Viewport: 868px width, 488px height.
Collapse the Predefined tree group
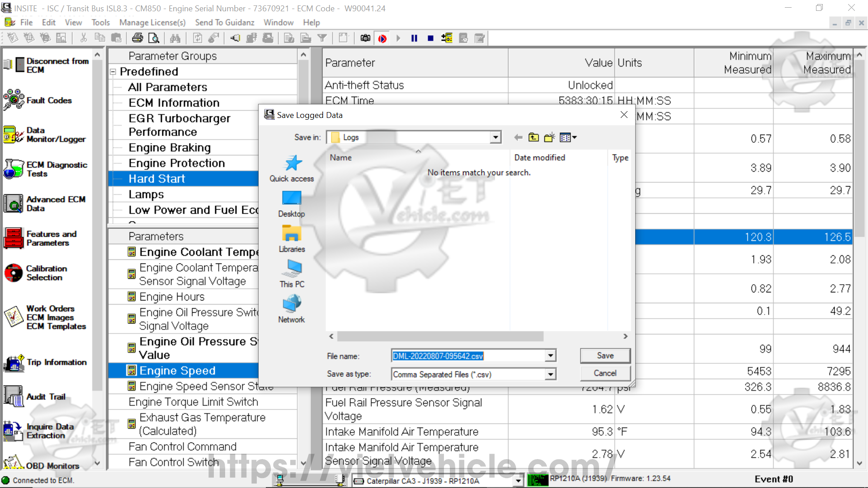113,72
